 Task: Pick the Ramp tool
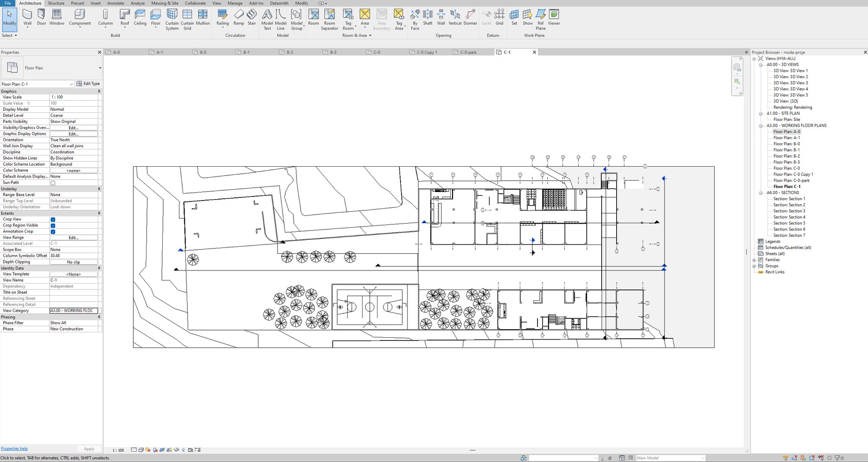click(239, 17)
